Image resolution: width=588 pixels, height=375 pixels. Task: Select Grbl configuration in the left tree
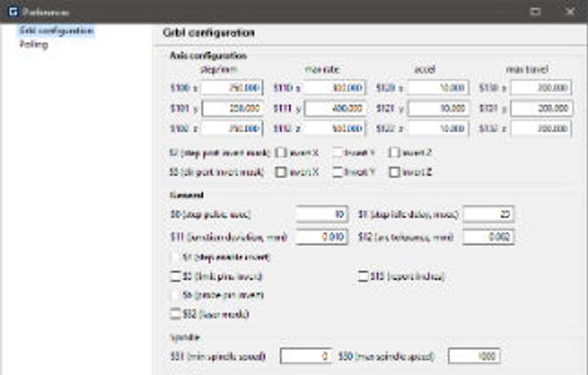click(57, 30)
